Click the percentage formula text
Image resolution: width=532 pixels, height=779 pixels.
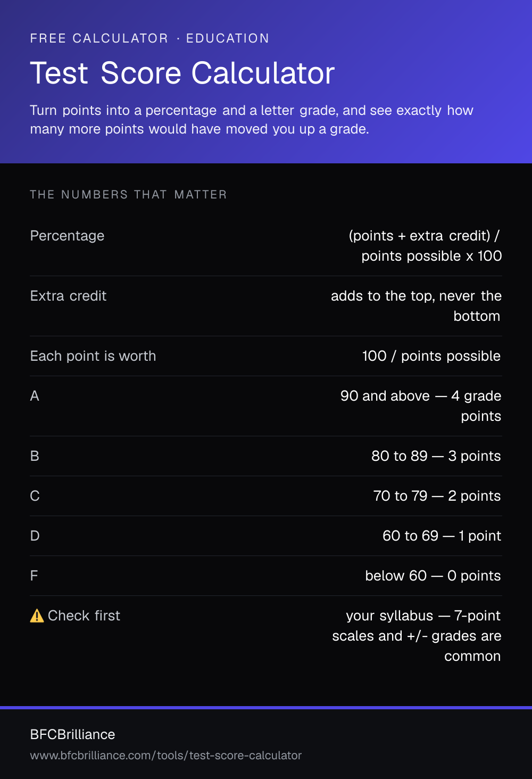425,246
